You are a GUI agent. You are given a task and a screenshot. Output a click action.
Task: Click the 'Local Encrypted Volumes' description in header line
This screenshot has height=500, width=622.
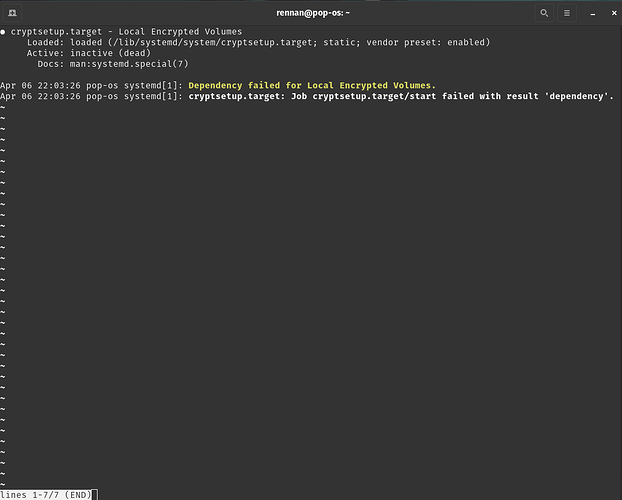[180, 32]
